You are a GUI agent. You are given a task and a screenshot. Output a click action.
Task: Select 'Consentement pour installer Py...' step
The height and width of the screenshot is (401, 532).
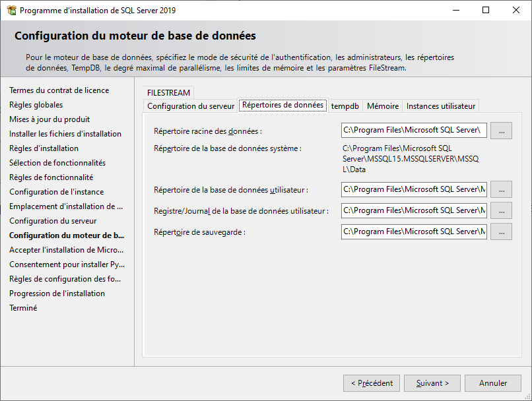click(67, 264)
